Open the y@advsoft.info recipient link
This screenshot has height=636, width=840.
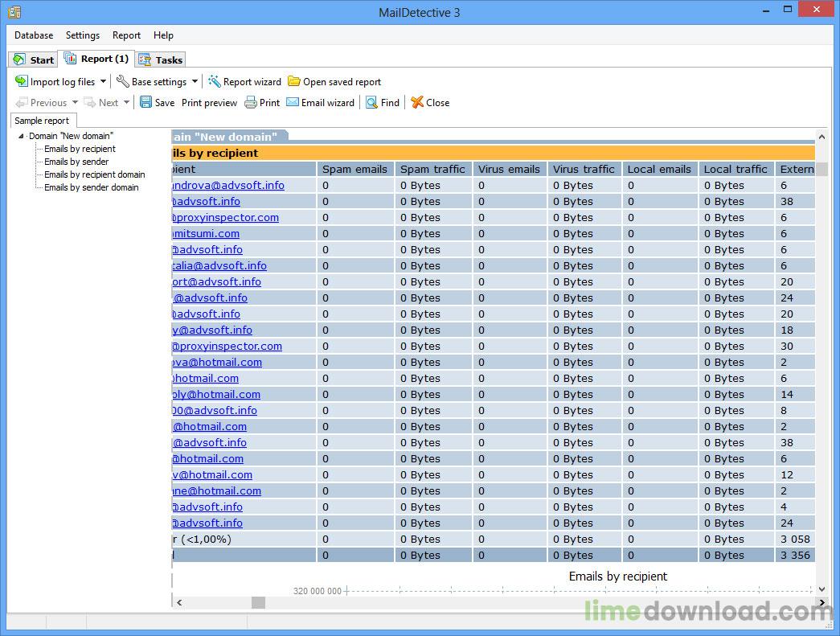(x=212, y=330)
